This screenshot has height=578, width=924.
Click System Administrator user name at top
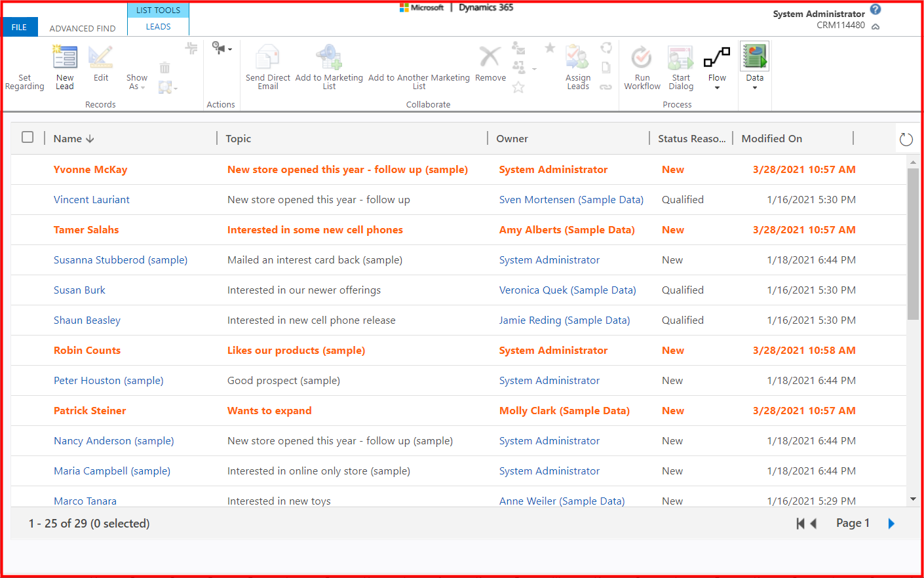818,14
